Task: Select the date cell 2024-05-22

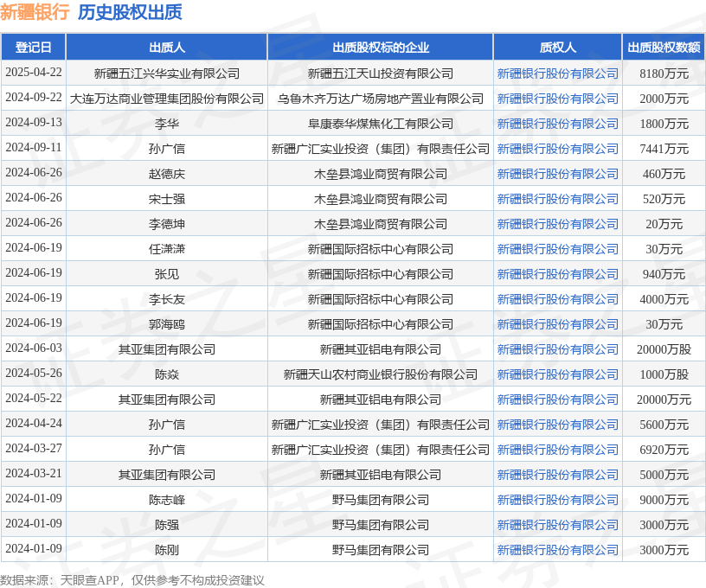Action: pyautogui.click(x=34, y=399)
